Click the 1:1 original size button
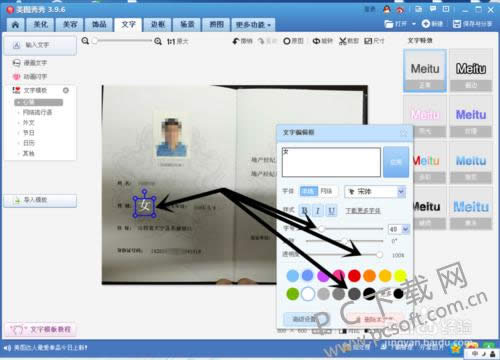 pos(178,42)
